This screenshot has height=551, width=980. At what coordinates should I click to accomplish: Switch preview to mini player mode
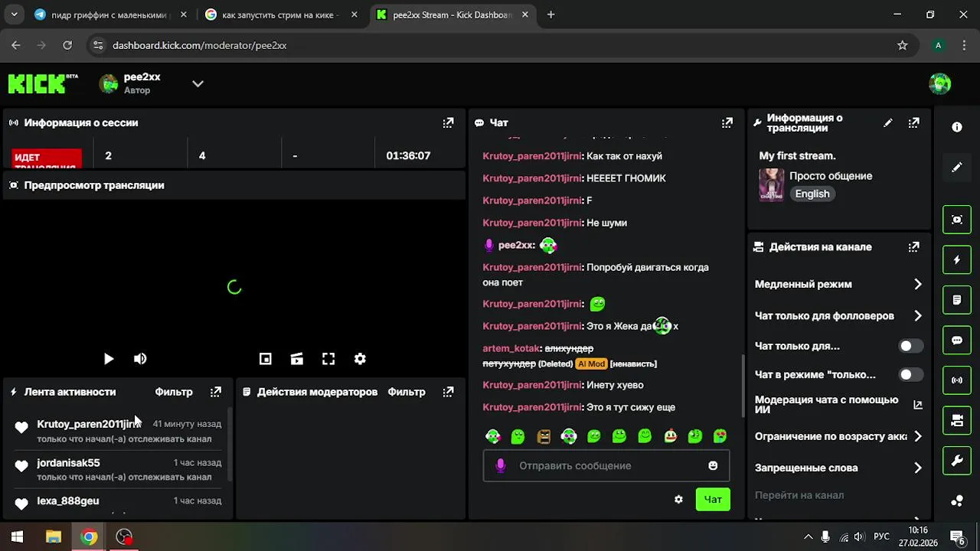[x=266, y=359]
